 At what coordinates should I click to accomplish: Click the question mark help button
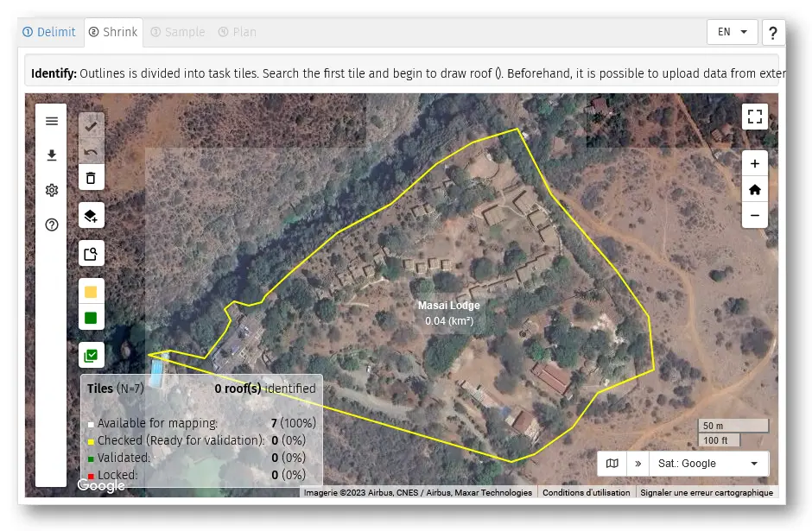click(773, 33)
